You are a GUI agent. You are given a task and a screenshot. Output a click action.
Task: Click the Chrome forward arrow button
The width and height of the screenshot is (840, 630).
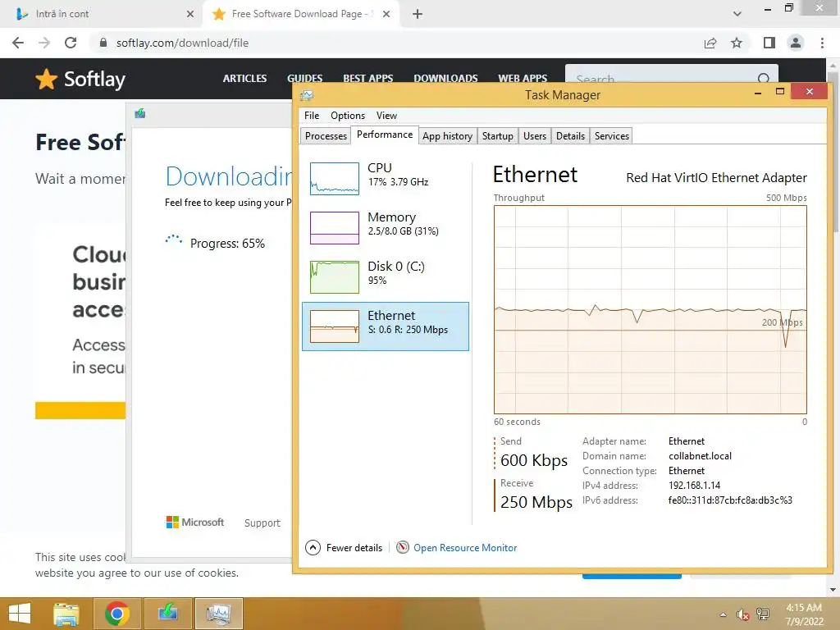pyautogui.click(x=44, y=43)
